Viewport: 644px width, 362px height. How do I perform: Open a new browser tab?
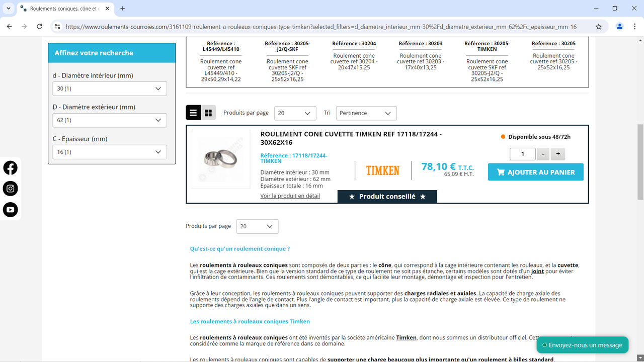tap(122, 9)
